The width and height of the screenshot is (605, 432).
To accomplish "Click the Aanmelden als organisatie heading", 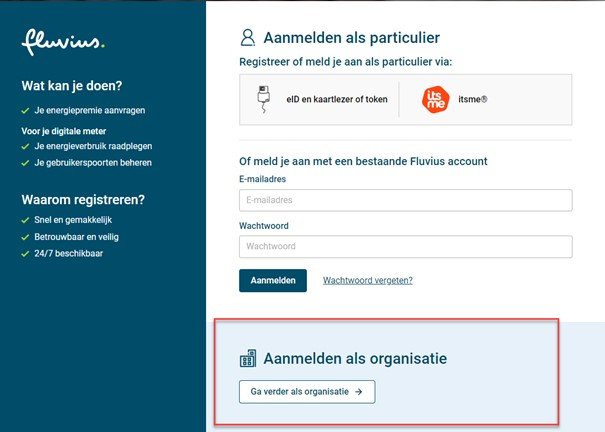I will [354, 358].
